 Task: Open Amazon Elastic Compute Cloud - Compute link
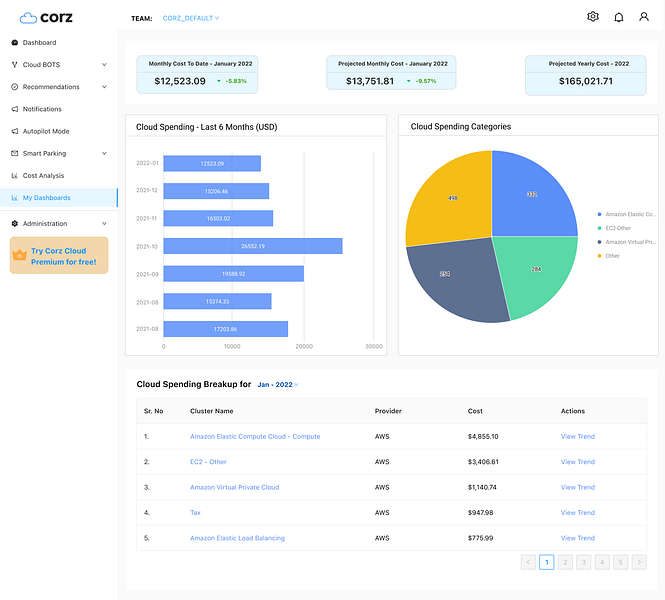coord(255,436)
